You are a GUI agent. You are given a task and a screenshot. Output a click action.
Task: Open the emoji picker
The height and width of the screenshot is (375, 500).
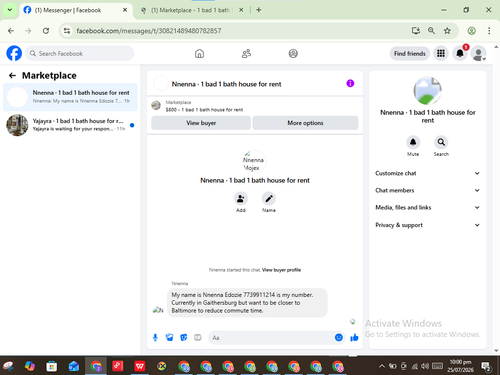click(x=339, y=338)
